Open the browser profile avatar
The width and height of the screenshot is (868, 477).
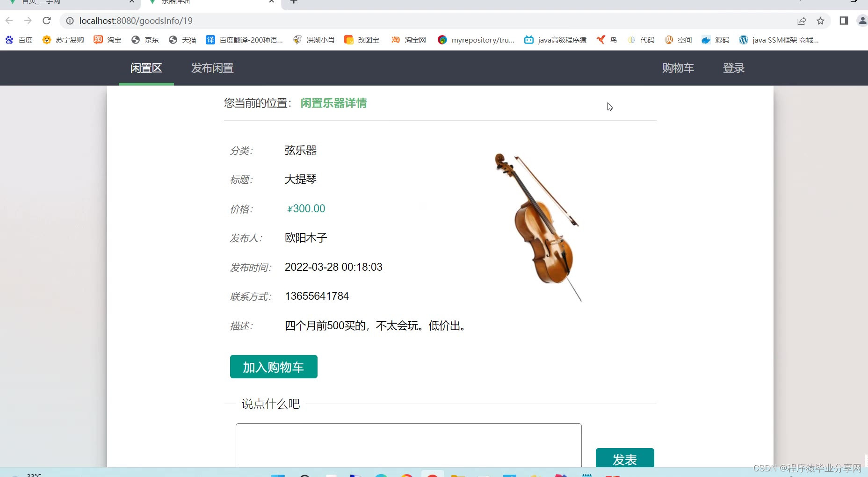[x=862, y=21]
